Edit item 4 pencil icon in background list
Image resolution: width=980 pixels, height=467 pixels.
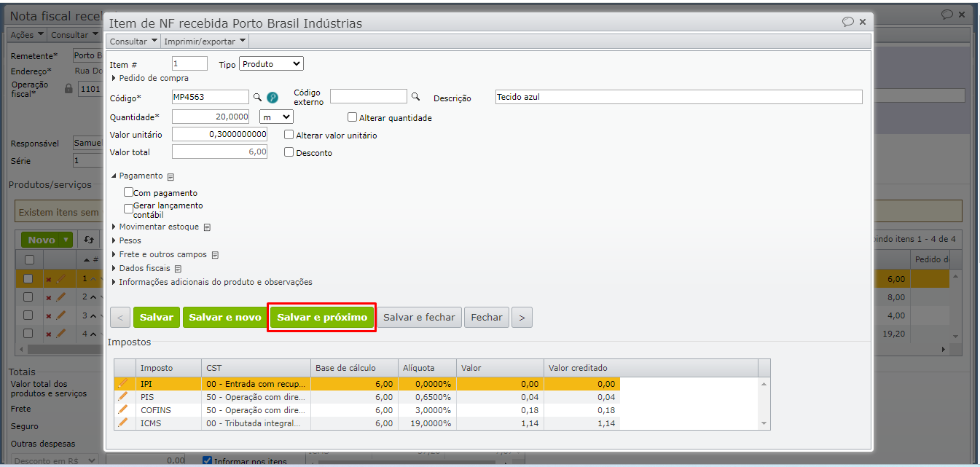coord(61,334)
